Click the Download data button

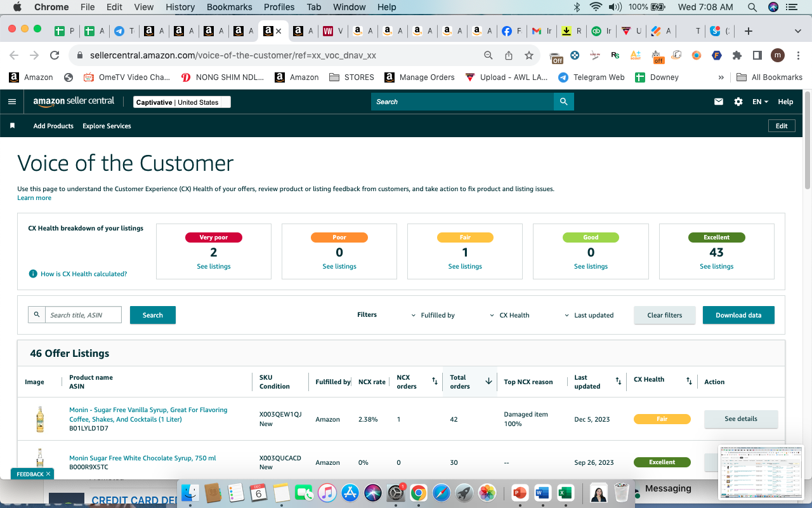click(x=738, y=315)
